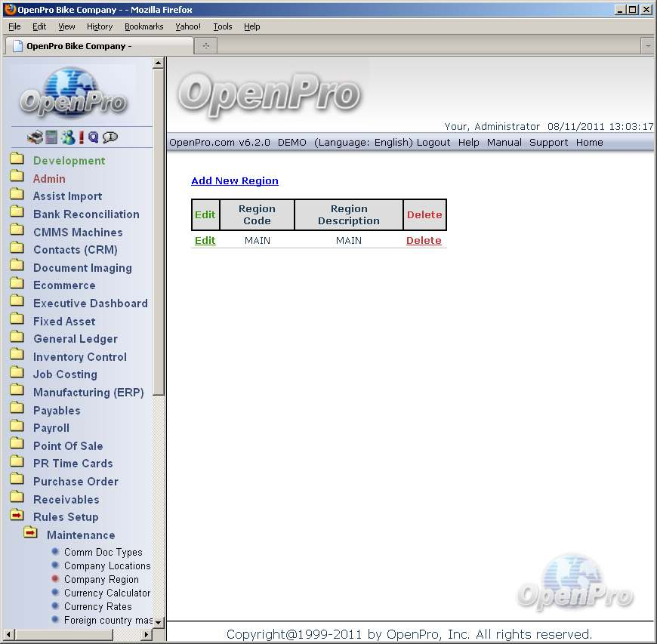657x644 pixels.
Task: Click the sidebar vertical scrollbar down arrow
Action: [158, 622]
